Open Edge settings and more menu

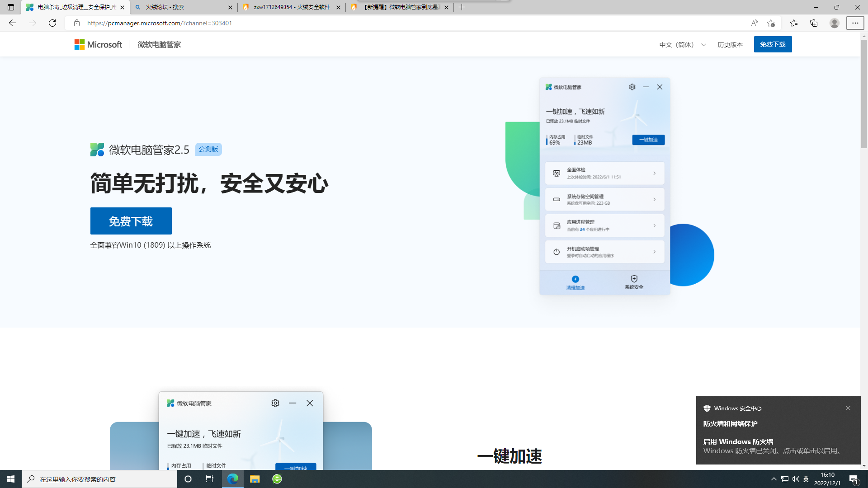point(855,23)
